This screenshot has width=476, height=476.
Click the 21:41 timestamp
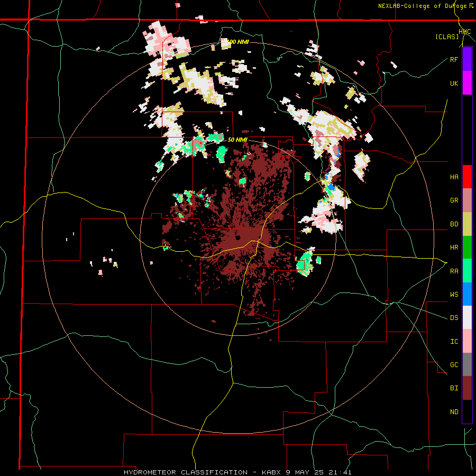click(x=341, y=472)
